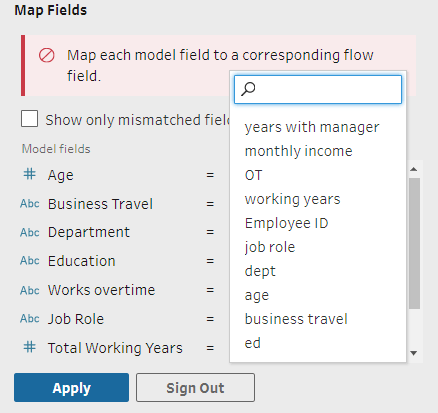
Task: Choose 'years with manager' from the dropdown list
Action: tap(312, 127)
